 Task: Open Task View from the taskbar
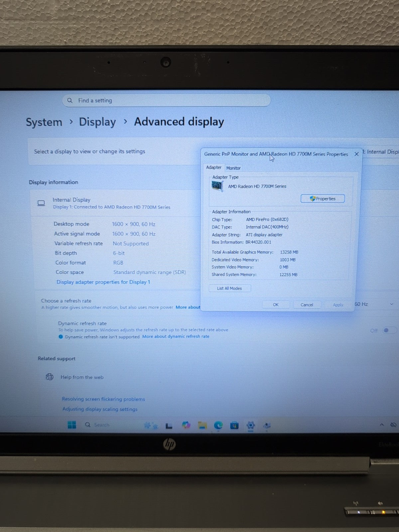(169, 425)
